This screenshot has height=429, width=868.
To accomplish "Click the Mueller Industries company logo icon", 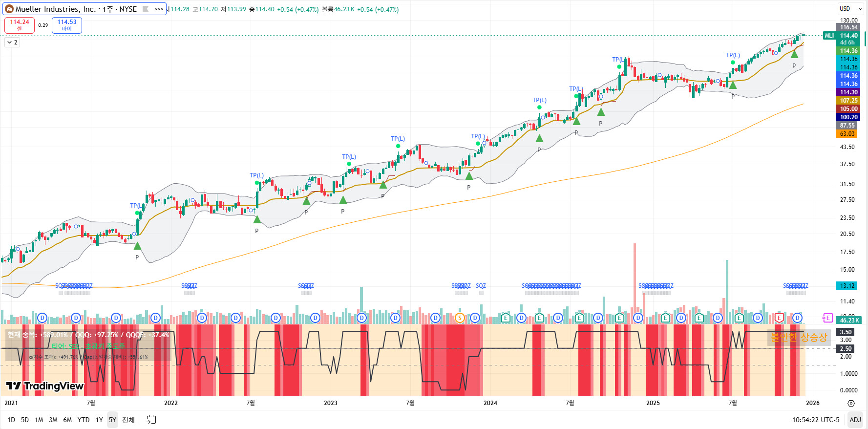I will [x=9, y=9].
